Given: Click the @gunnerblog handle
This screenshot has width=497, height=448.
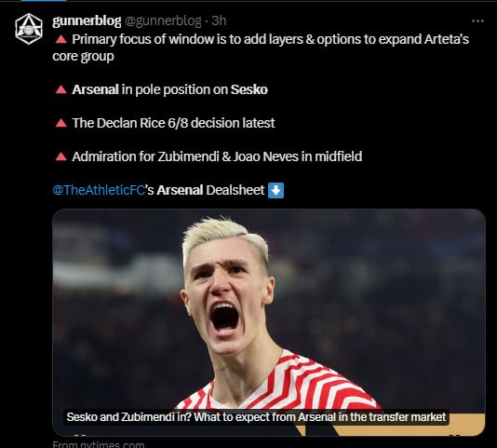Looking at the screenshot, I should point(163,20).
